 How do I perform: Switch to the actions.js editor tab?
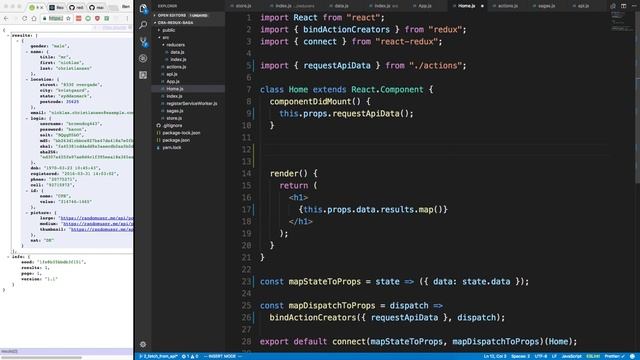click(x=507, y=6)
